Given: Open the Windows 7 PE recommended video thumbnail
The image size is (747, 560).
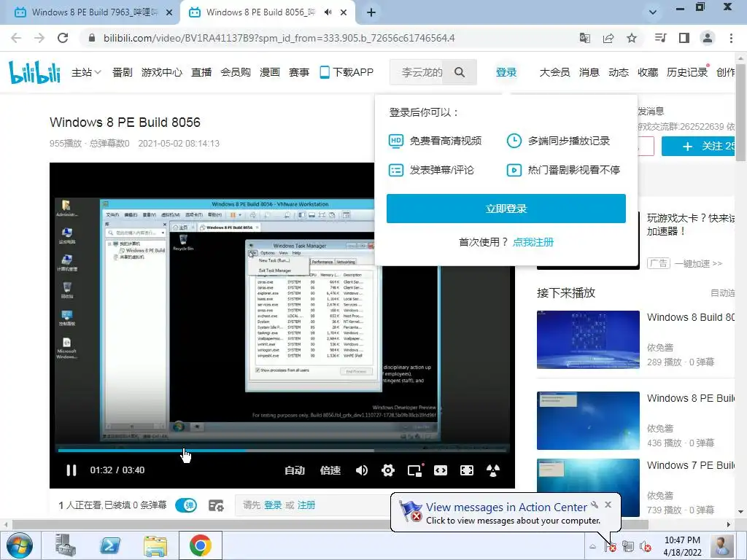Looking at the screenshot, I should [588, 488].
